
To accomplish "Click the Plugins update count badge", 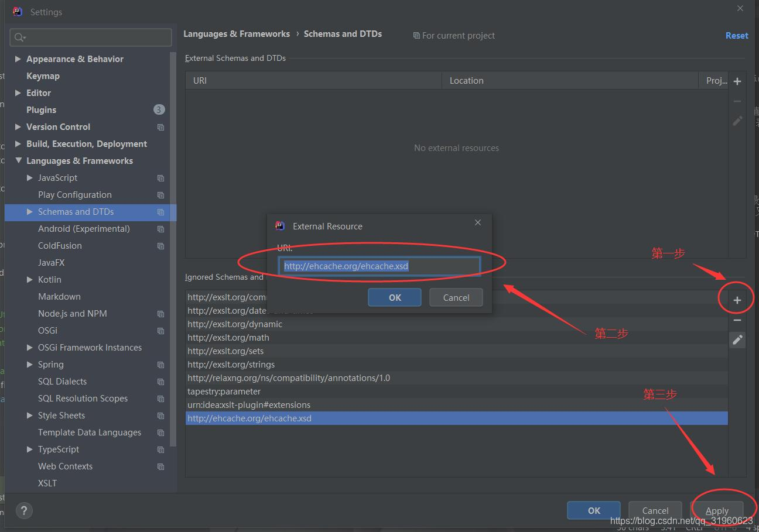I will [x=159, y=109].
